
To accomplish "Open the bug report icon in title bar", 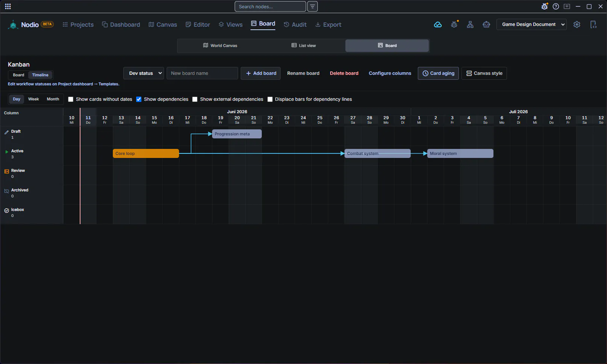I will tap(545, 6).
